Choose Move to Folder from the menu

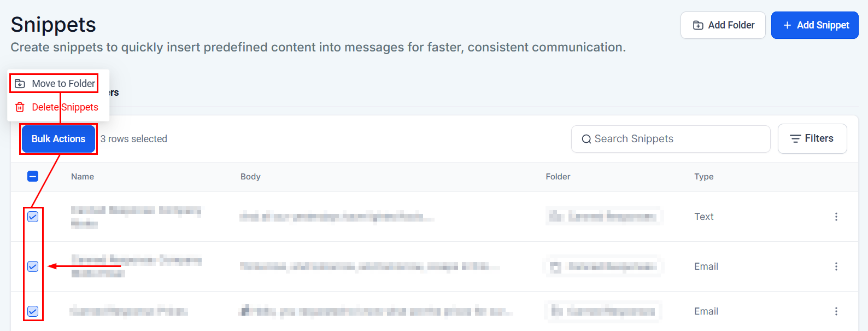coord(63,84)
